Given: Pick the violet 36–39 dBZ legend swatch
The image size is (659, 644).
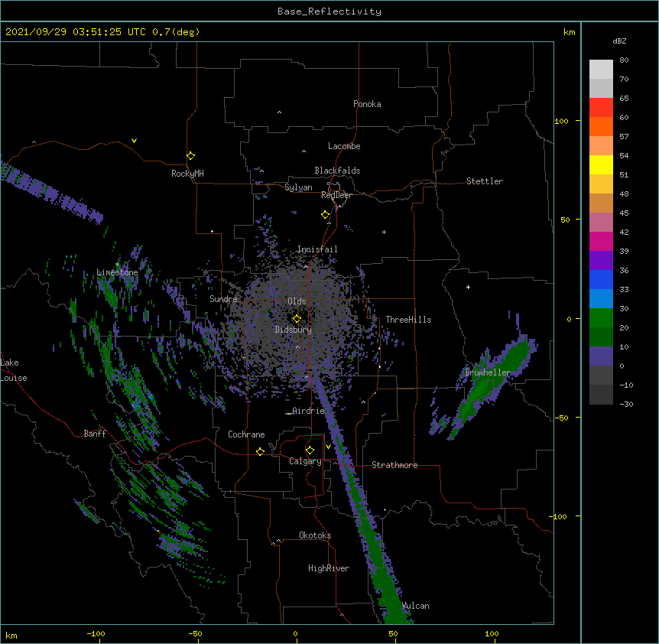Looking at the screenshot, I should pos(601,261).
